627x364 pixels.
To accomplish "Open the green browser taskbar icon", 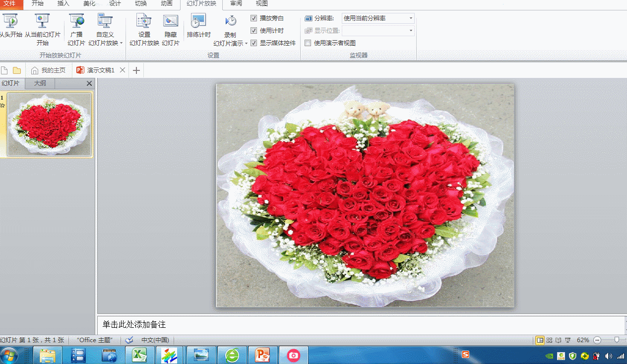I will [x=232, y=355].
